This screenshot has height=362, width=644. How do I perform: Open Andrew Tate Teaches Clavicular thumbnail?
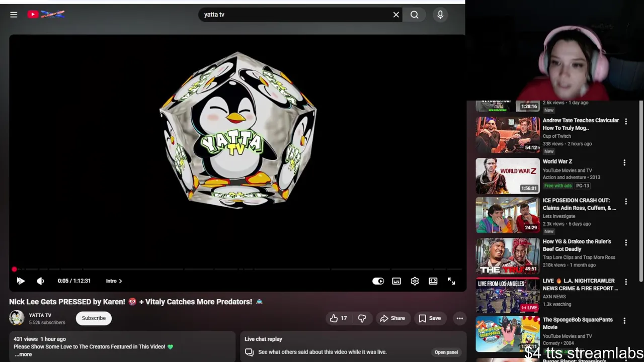[508, 135]
